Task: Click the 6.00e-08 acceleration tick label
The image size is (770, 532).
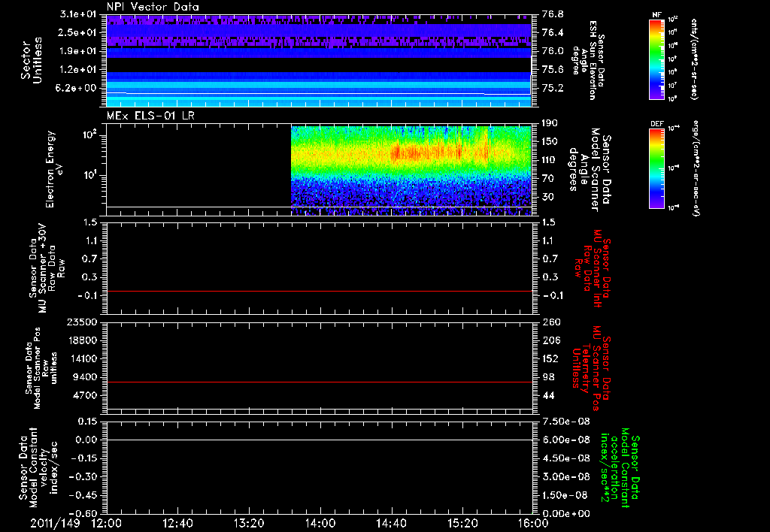Action: click(x=565, y=440)
